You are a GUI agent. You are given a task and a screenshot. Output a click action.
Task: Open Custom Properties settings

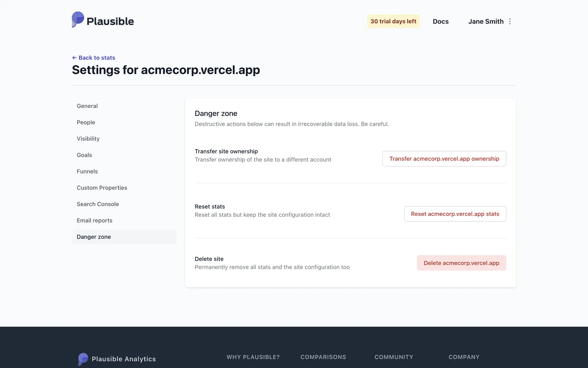click(x=102, y=188)
